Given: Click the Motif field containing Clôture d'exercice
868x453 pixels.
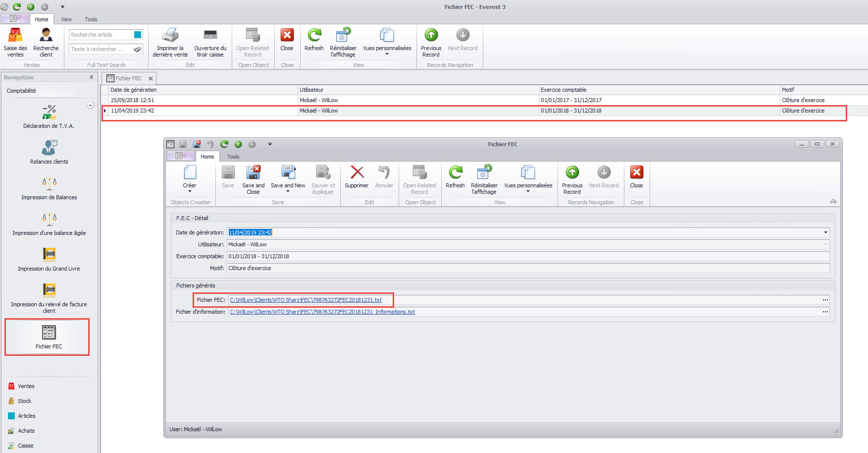Looking at the screenshot, I should pyautogui.click(x=528, y=268).
